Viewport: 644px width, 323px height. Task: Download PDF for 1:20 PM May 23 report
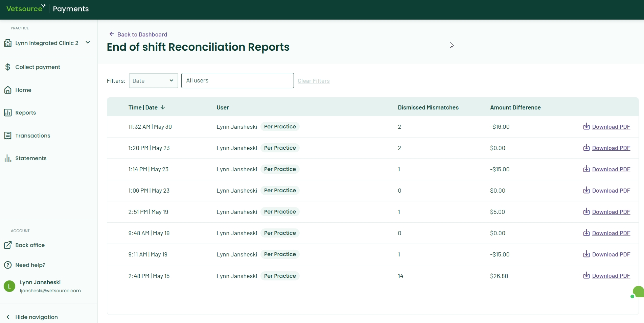click(611, 148)
